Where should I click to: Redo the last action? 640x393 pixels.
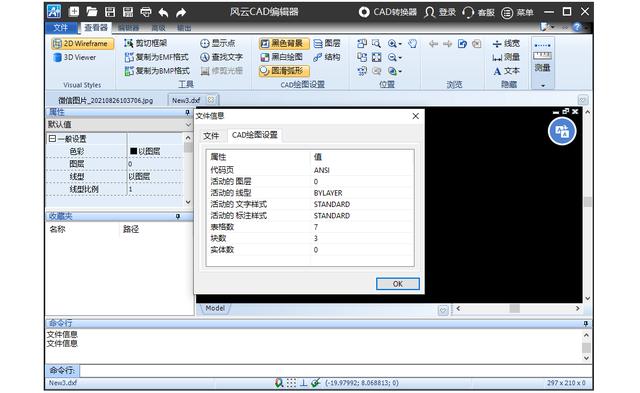181,12
